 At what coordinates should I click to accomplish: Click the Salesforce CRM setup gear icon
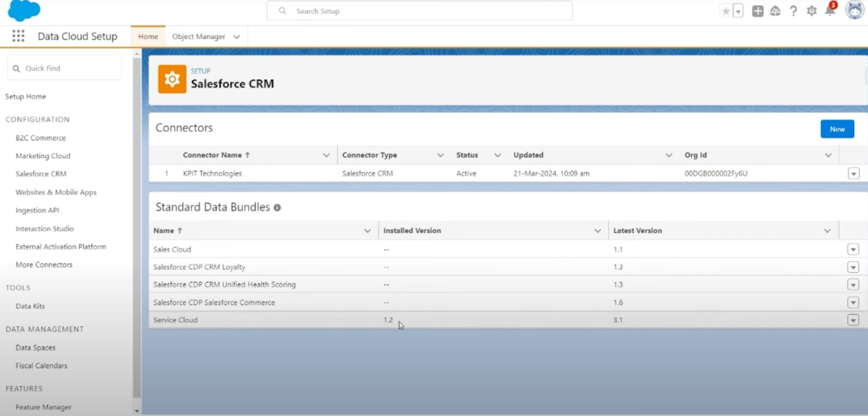click(x=172, y=79)
